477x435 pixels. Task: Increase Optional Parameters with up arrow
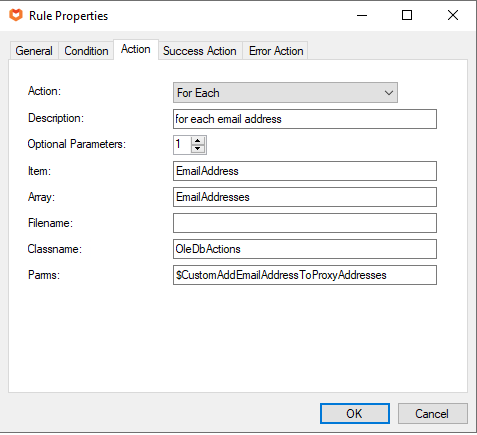(x=198, y=141)
